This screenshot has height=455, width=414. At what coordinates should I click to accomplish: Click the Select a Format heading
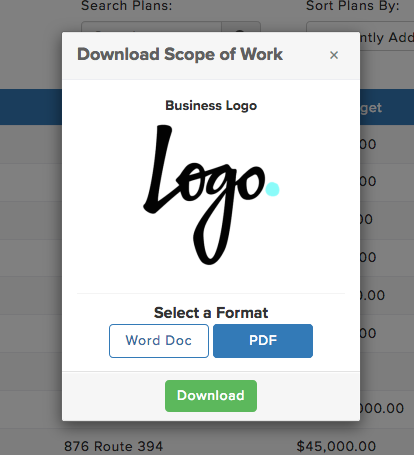click(211, 313)
